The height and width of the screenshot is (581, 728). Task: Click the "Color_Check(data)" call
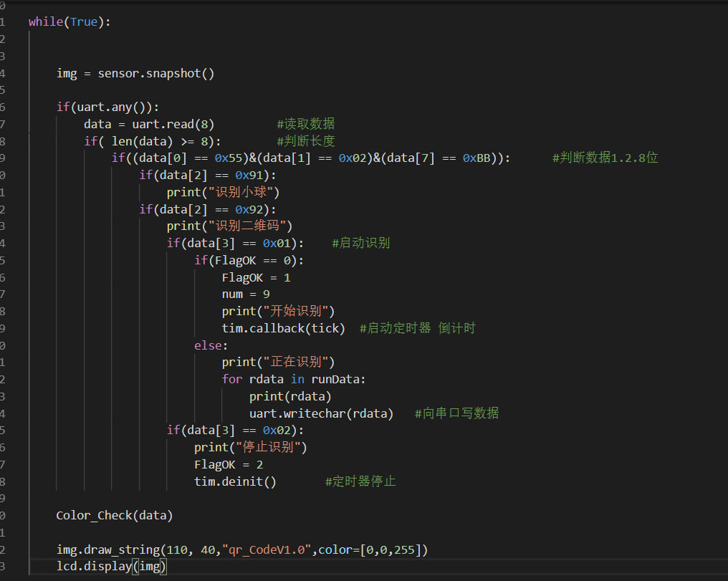tap(114, 516)
